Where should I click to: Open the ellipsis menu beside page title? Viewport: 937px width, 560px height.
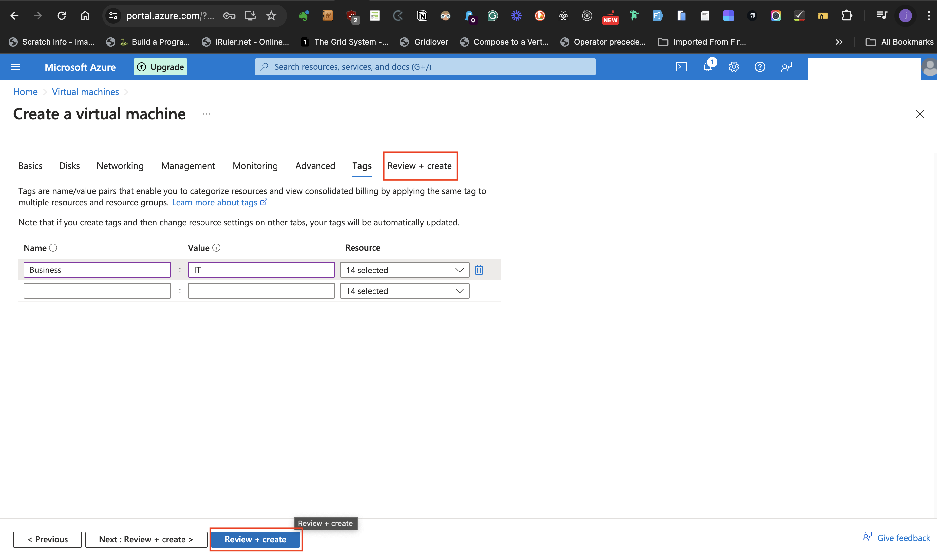pos(206,114)
